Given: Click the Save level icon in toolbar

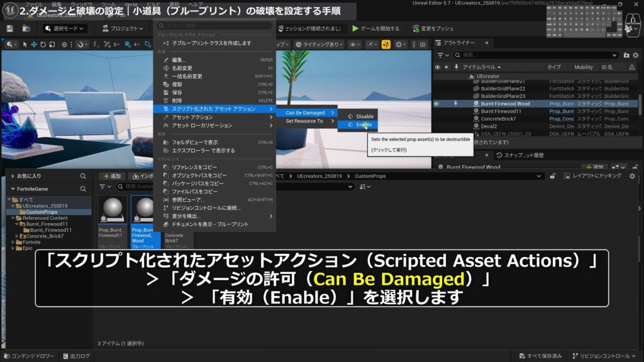Looking at the screenshot, I should point(9,28).
